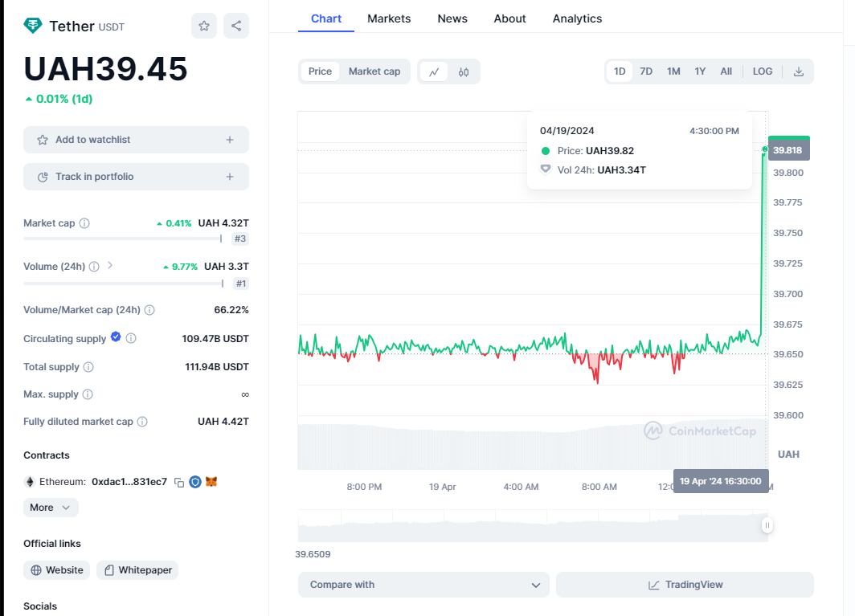Toggle LOG scale on chart
The image size is (855, 616).
(763, 71)
